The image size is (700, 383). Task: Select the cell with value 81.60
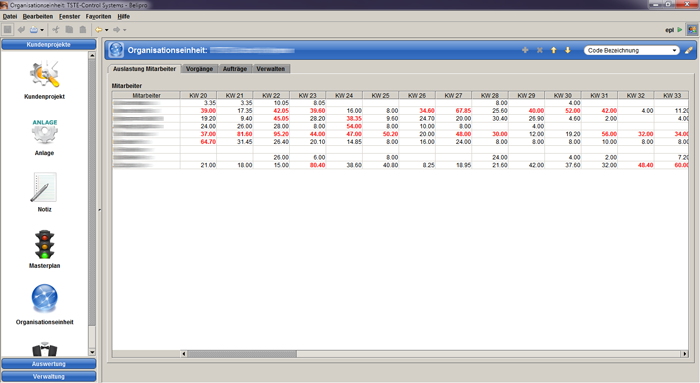[x=235, y=134]
